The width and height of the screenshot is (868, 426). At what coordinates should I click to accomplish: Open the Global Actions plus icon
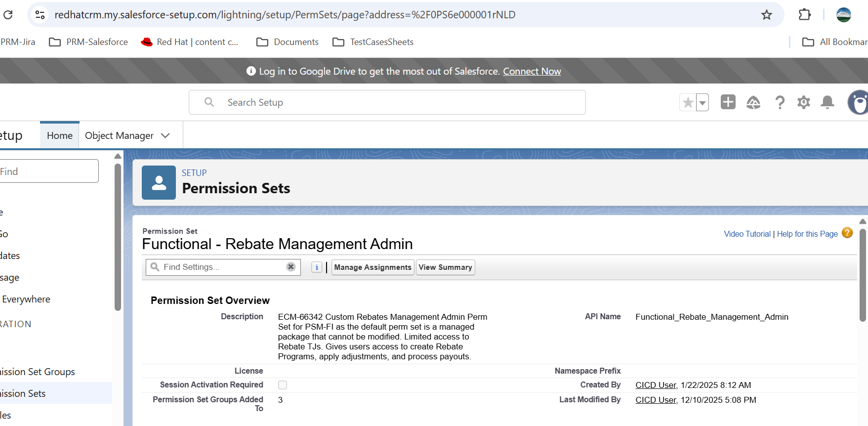point(728,102)
